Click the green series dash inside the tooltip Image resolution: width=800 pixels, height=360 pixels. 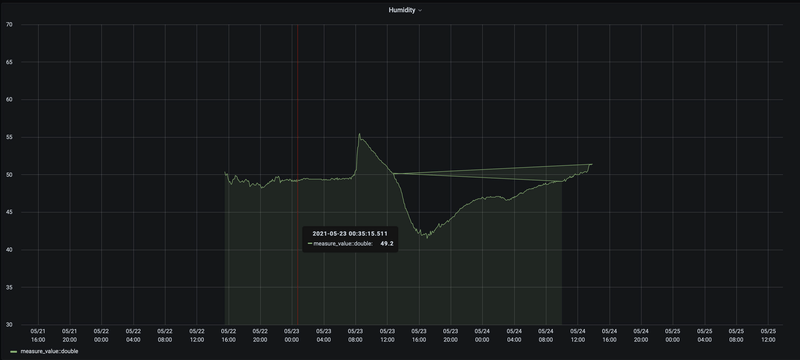click(x=310, y=244)
